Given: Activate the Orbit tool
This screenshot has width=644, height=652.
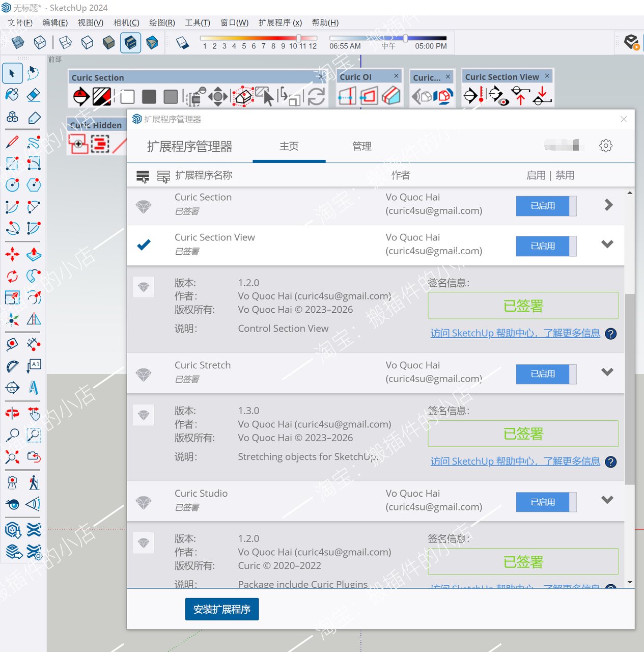Looking at the screenshot, I should click(x=12, y=413).
